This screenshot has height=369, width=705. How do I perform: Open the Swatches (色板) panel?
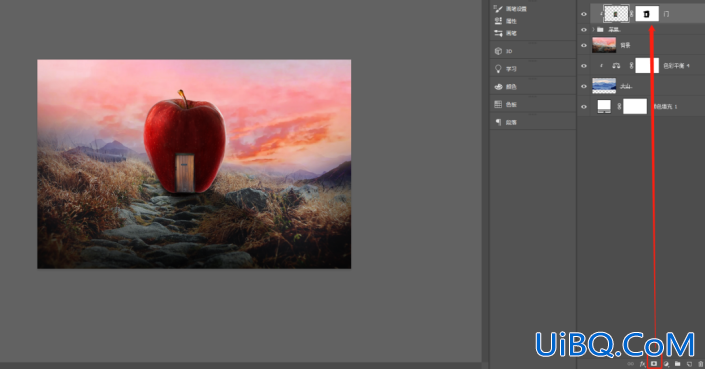tap(506, 104)
